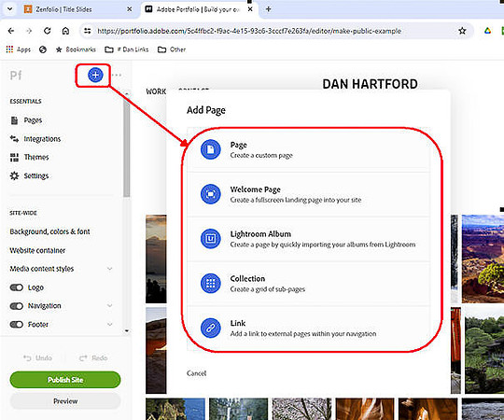Toggle the Navigation switch
Viewport: 504px width, 420px height.
click(17, 306)
